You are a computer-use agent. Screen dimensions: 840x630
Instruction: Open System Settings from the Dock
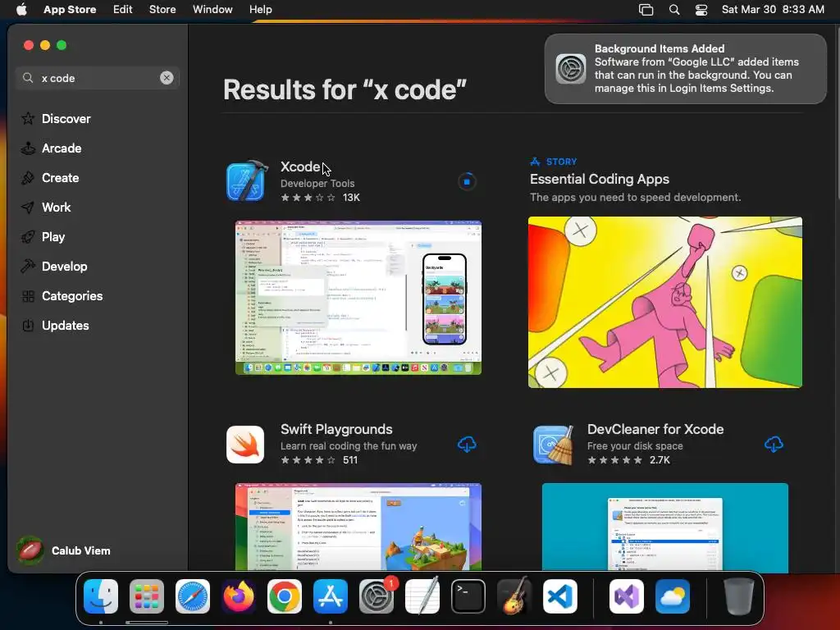click(x=377, y=596)
